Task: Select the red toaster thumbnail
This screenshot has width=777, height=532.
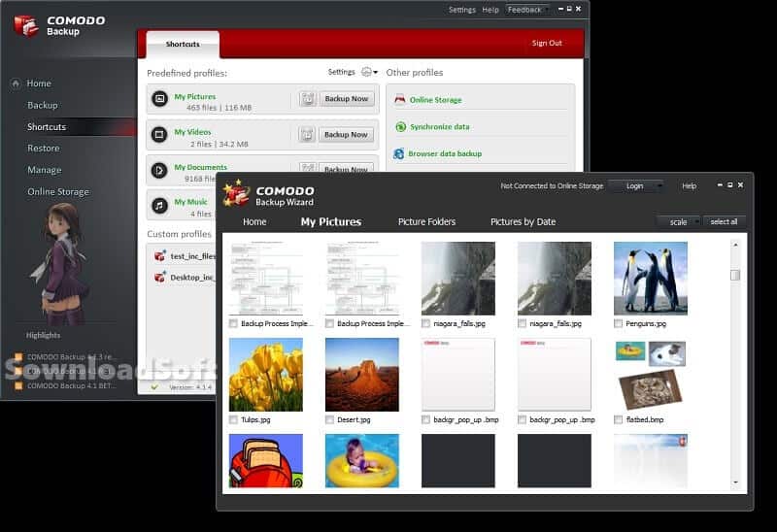Action: 266,461
